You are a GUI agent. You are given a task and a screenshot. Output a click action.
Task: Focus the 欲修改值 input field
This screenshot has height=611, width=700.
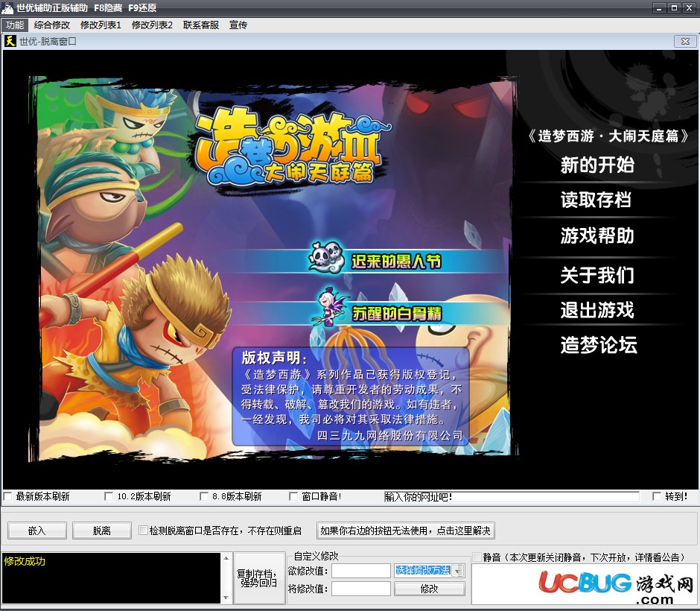click(x=361, y=570)
